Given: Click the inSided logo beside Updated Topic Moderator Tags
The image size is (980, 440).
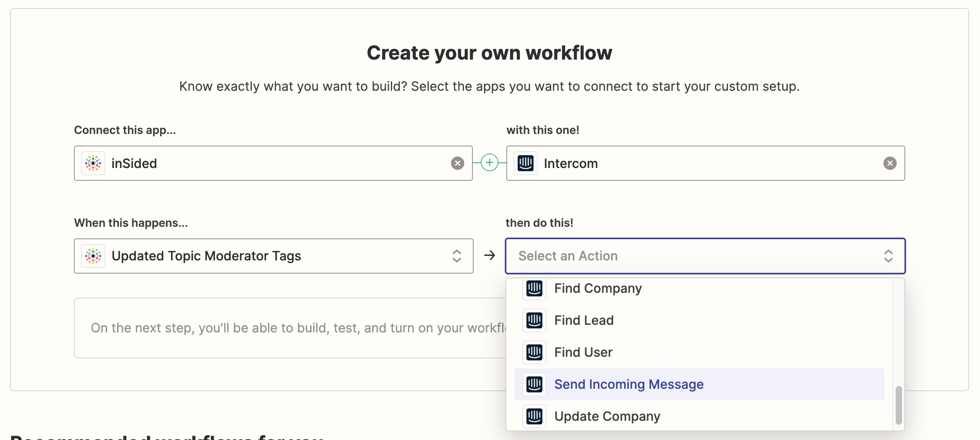Looking at the screenshot, I should pos(93,256).
